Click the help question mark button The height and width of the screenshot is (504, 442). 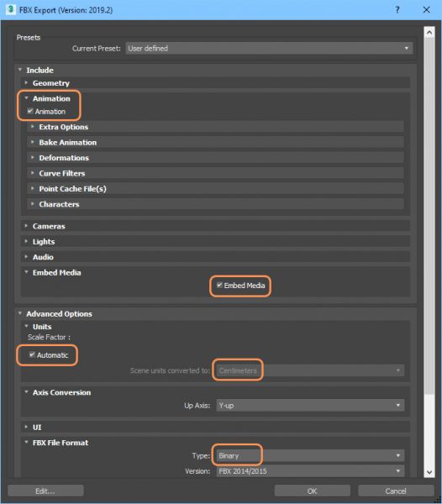[397, 9]
